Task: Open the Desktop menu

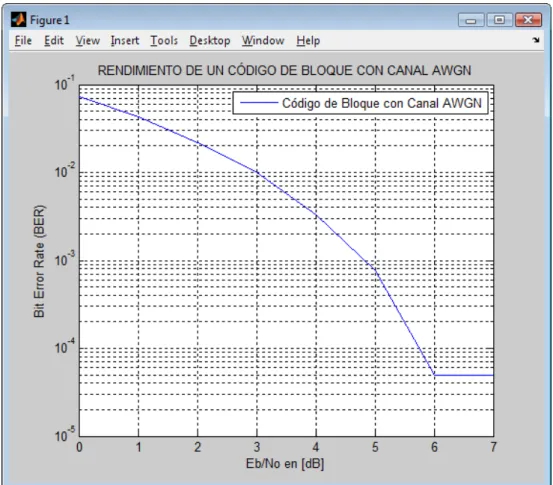Action: [x=210, y=41]
